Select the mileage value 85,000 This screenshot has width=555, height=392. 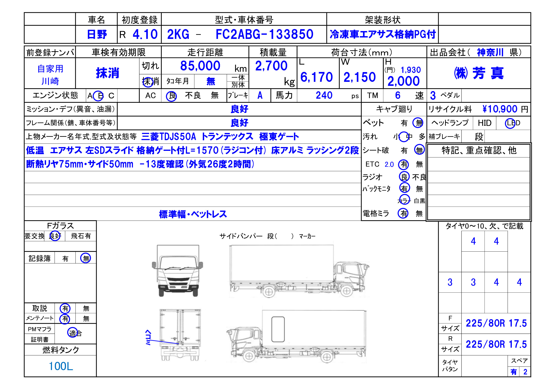(x=200, y=66)
